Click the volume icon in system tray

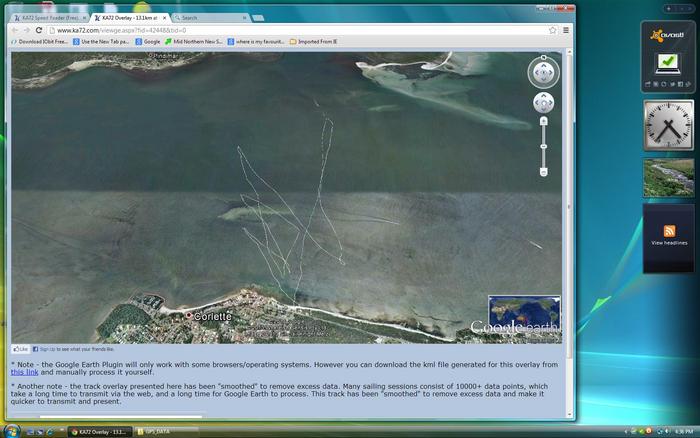pos(667,431)
